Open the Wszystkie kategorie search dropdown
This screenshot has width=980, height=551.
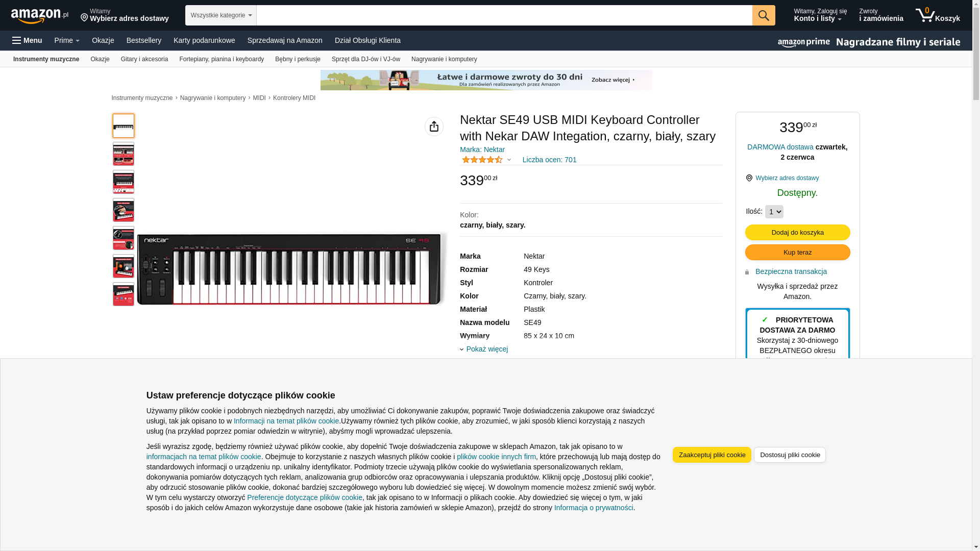220,15
